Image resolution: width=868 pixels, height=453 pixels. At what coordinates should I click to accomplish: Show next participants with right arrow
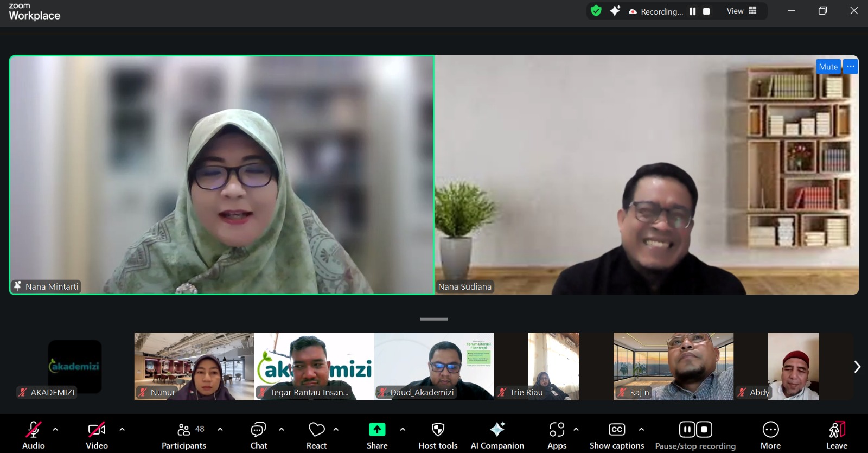click(x=857, y=367)
